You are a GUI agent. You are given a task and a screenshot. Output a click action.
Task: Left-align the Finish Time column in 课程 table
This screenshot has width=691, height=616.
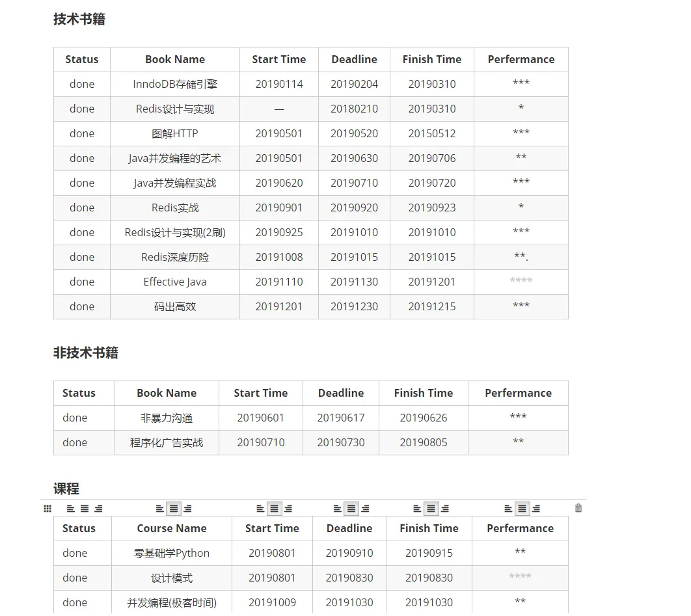tap(417, 509)
